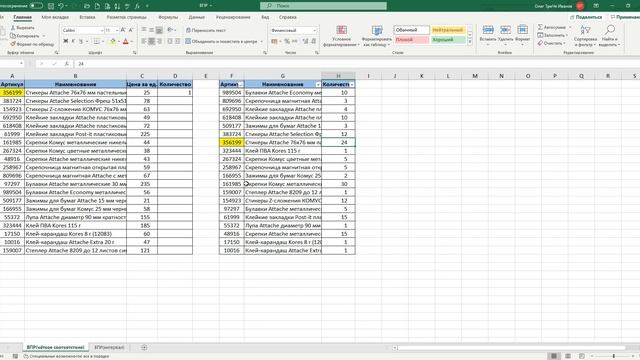The image size is (640, 360).
Task: Click the orientation (angled text) icon
Action: click(170, 30)
